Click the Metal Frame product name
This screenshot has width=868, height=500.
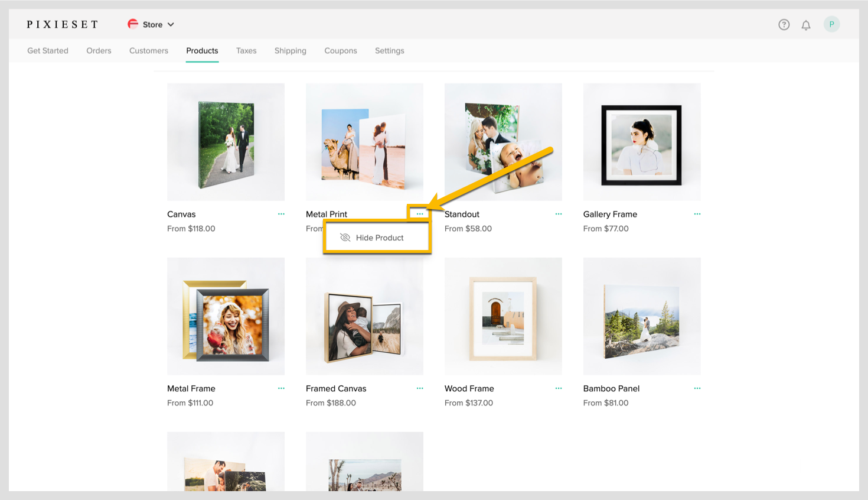pos(191,388)
